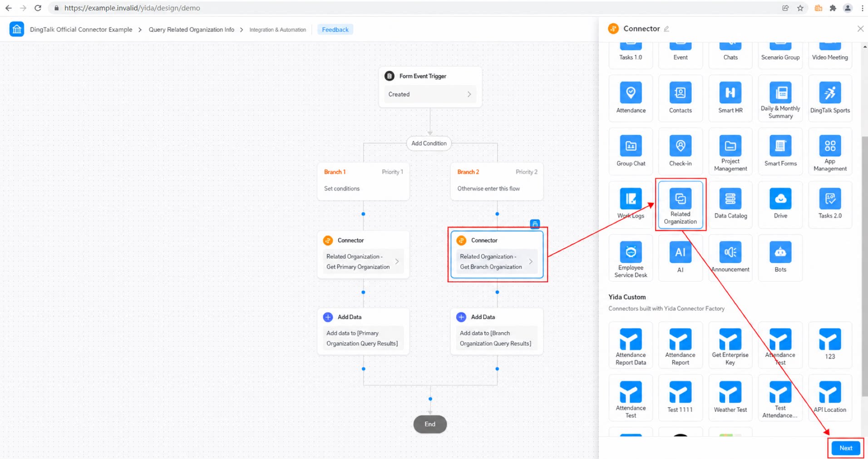
Task: Open the Feedback link
Action: coord(335,30)
